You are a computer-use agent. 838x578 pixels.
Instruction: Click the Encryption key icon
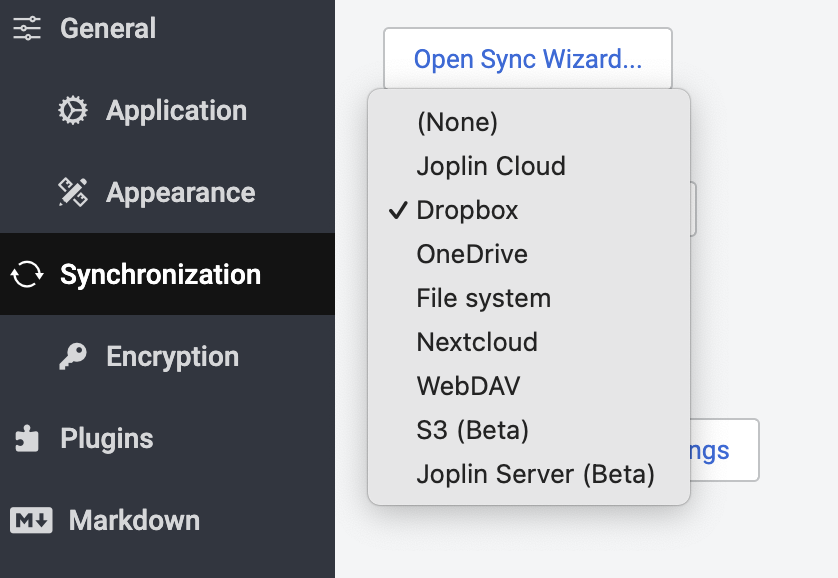73,357
